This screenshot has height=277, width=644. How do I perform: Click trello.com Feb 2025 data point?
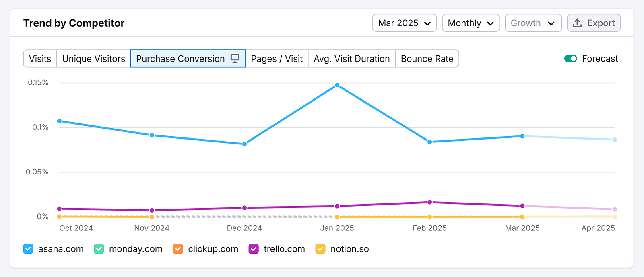[x=430, y=202]
